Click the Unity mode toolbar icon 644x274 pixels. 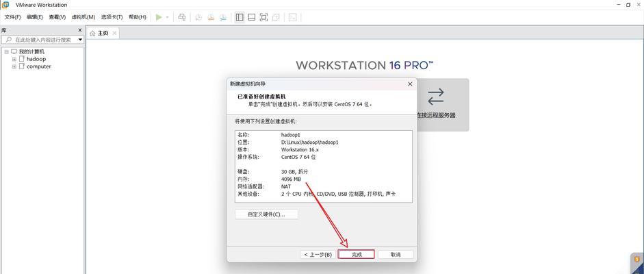click(276, 17)
